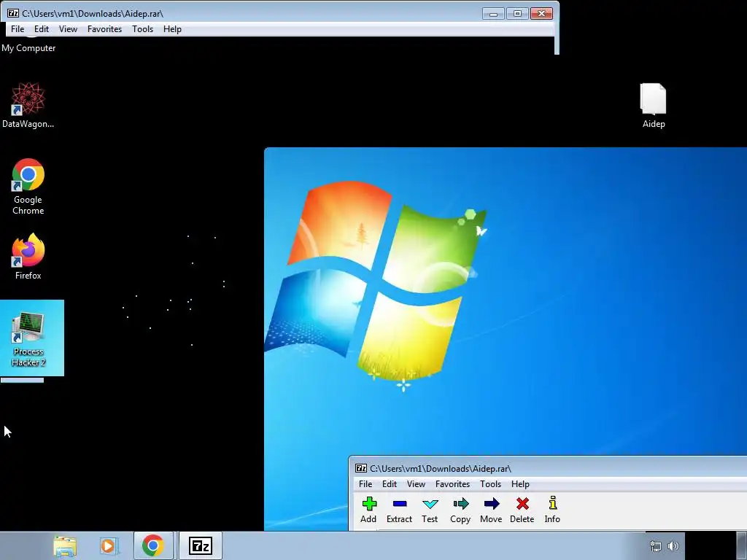This screenshot has width=747, height=560.
Task: Open Windows Explorer from the taskbar
Action: click(65, 545)
